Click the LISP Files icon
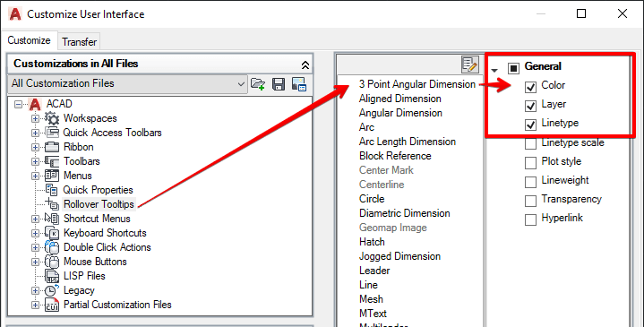This screenshot has height=327, width=644. [x=52, y=276]
